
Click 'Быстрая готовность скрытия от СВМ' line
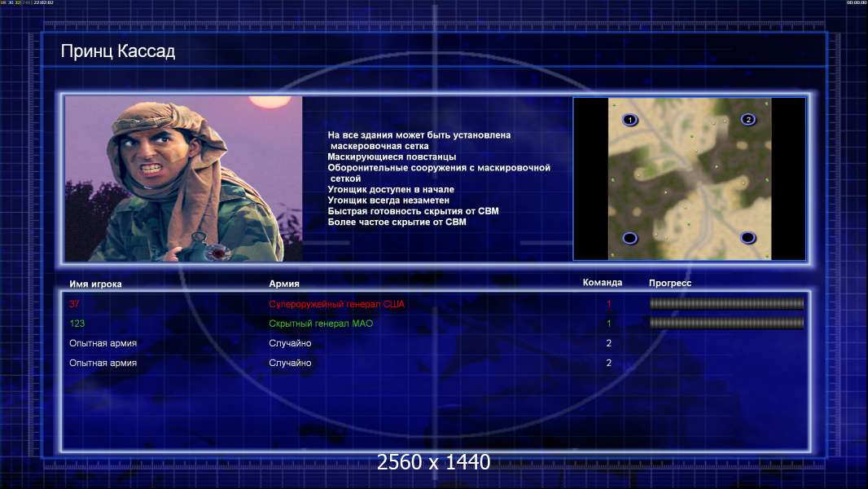click(x=413, y=211)
